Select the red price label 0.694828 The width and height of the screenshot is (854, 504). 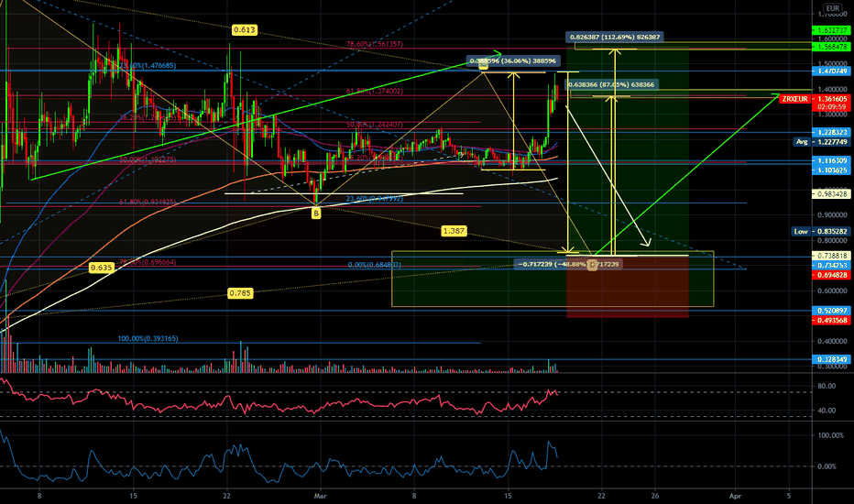[832, 275]
